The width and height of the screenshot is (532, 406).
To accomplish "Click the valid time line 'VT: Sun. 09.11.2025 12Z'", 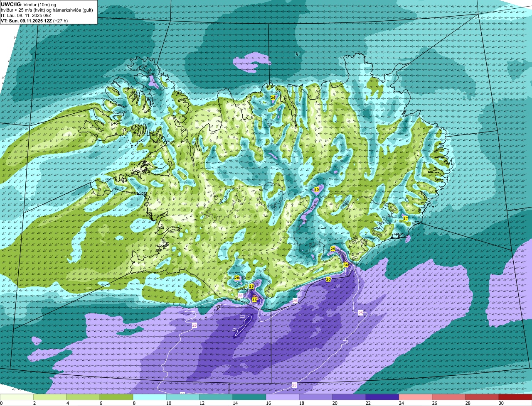I will [x=26, y=20].
